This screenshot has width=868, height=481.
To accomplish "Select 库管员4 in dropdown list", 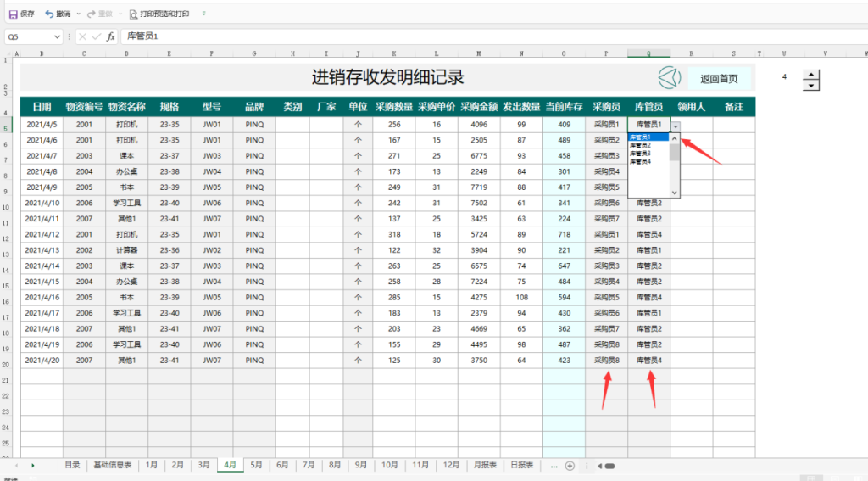I will click(x=648, y=162).
